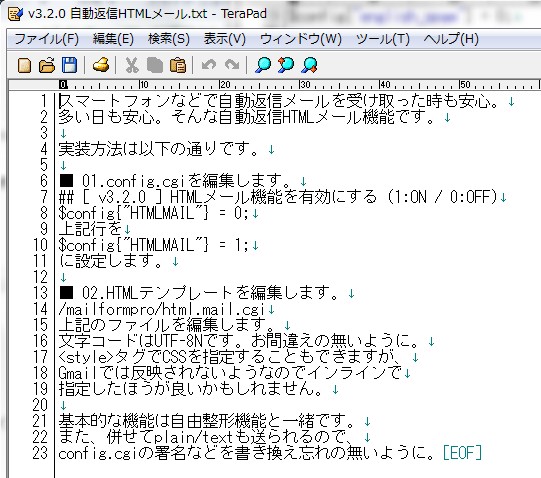The width and height of the screenshot is (541, 478).
Task: Click the Redo arrow icon
Action: tap(232, 65)
